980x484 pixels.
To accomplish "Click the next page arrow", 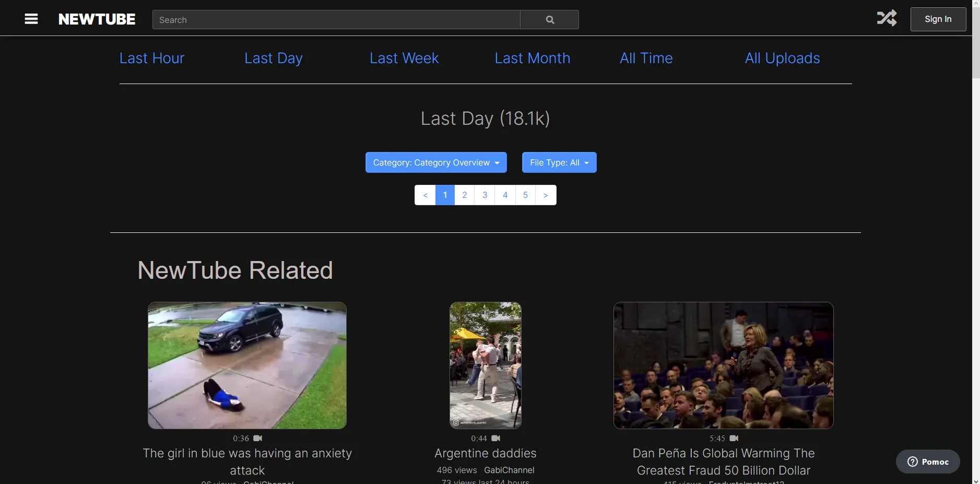I will pos(546,195).
